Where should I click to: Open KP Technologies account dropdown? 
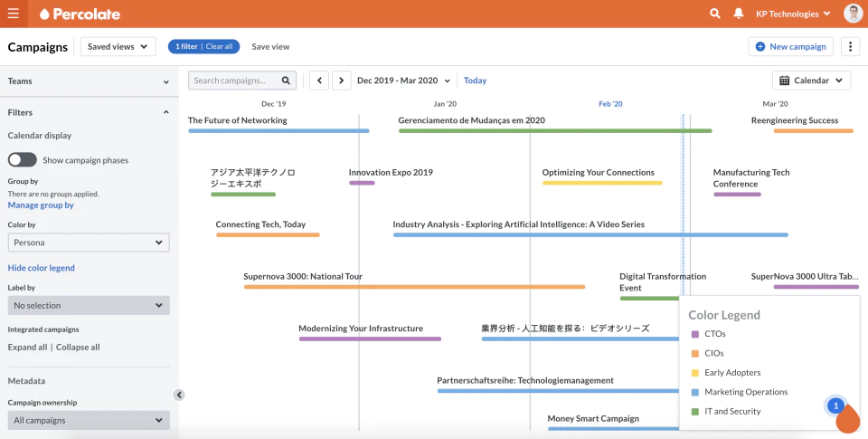tap(793, 14)
